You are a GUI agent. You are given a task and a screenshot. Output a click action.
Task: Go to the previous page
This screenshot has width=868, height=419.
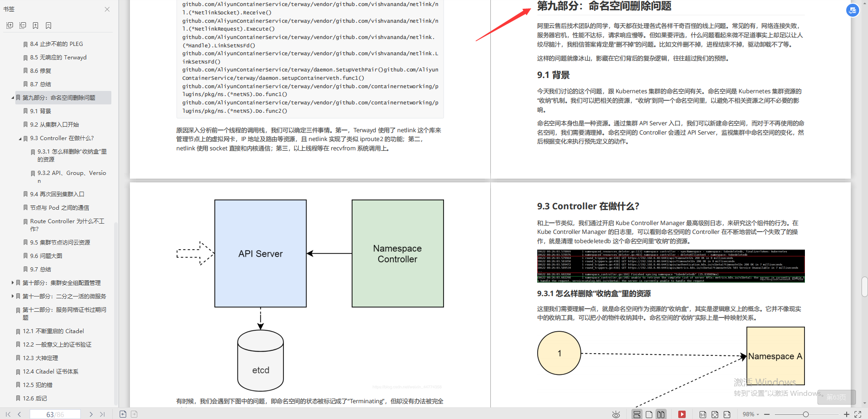coord(19,414)
